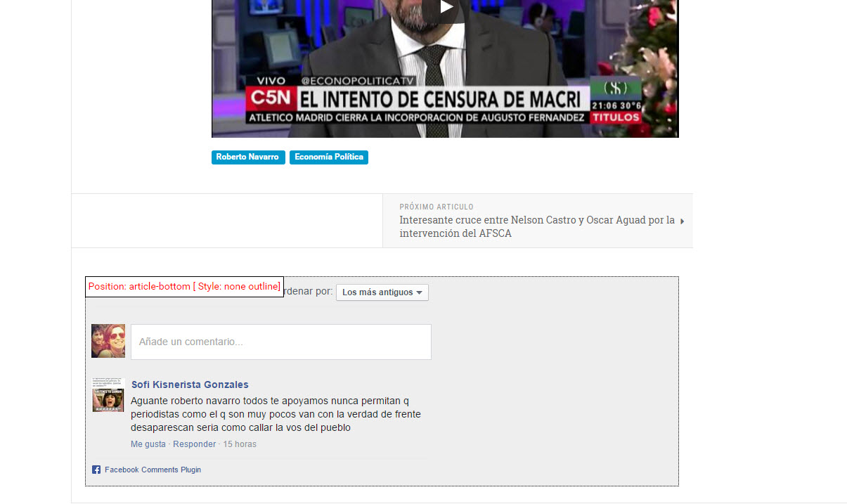Open the Economía Política tag
Viewport: 847px width, 504px height.
pos(329,157)
